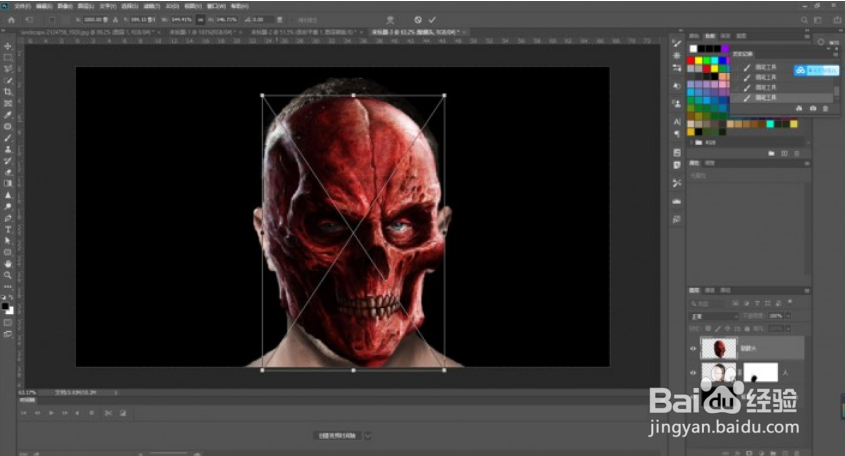Select the Lasso tool
The height and width of the screenshot is (456, 845).
(x=8, y=69)
